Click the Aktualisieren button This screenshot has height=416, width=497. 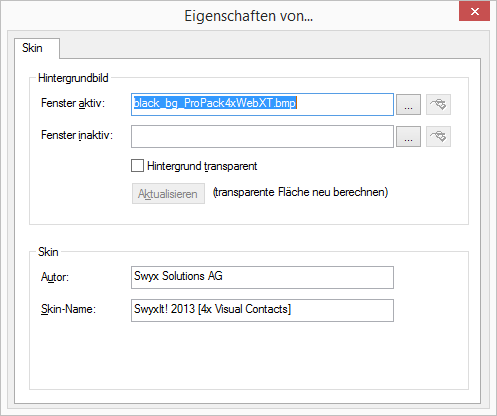click(x=168, y=194)
